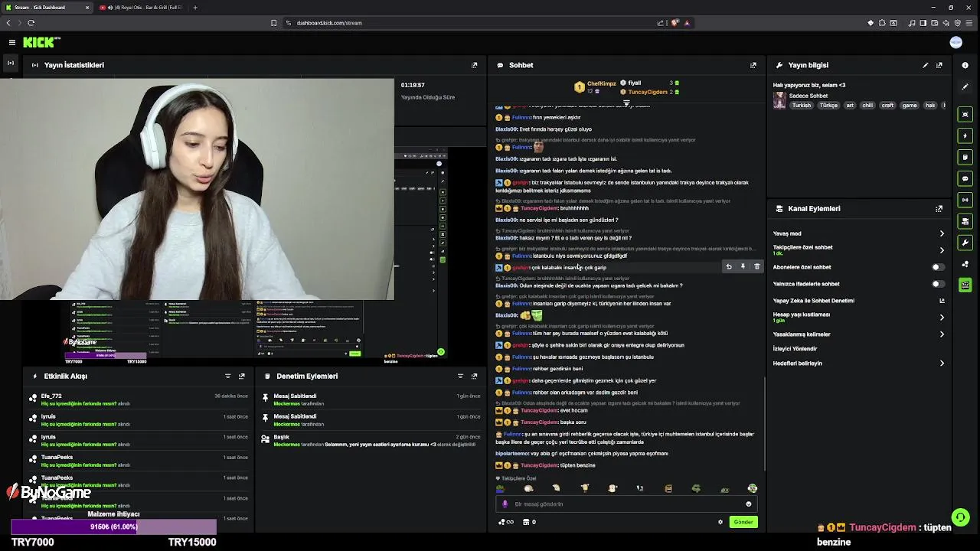
Task: Open the emoji picker in the chat box
Action: point(749,504)
